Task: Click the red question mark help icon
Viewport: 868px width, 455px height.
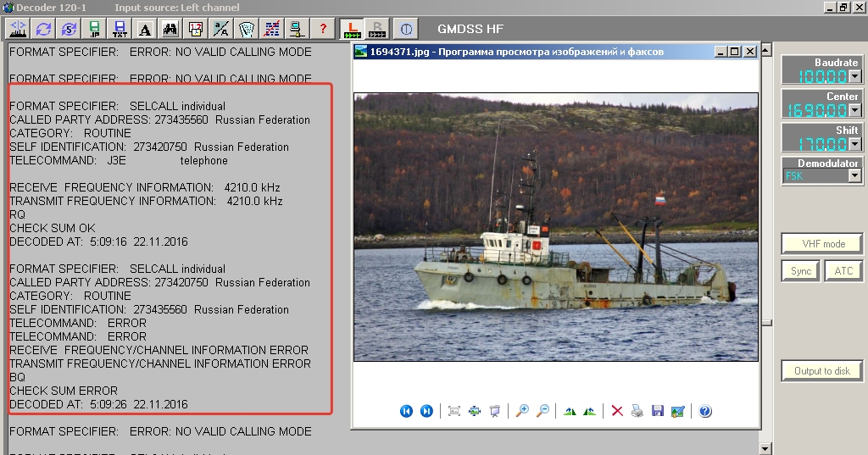Action: tap(322, 29)
